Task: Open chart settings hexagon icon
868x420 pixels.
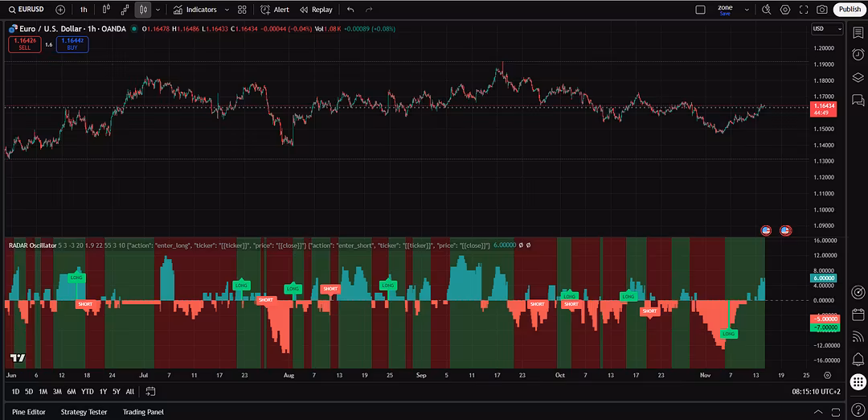Action: pyautogui.click(x=784, y=10)
